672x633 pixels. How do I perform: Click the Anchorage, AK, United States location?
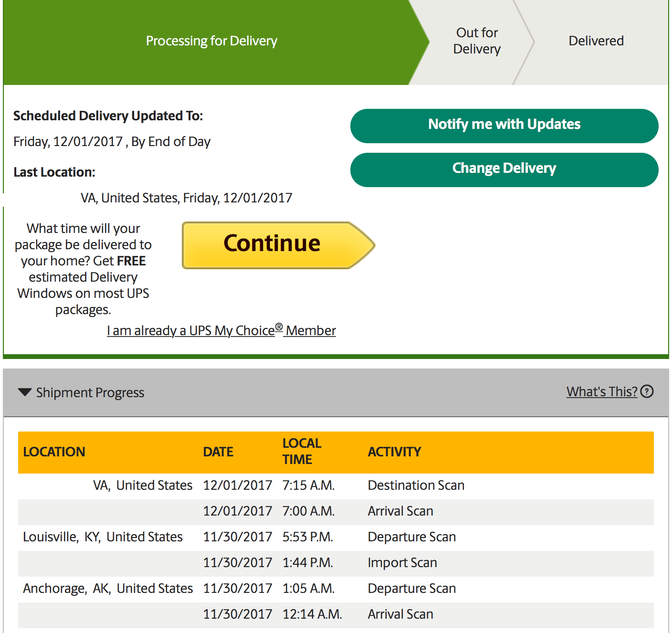coord(108,589)
